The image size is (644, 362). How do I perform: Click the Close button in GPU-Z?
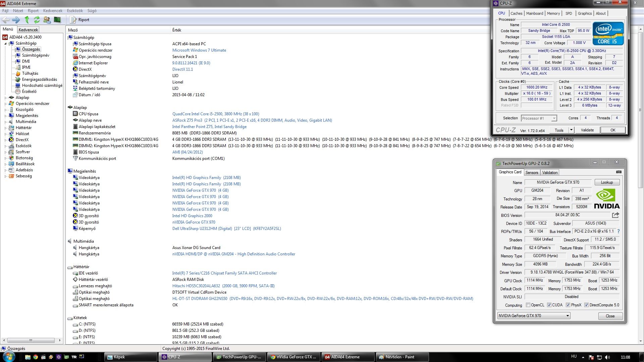click(x=610, y=316)
